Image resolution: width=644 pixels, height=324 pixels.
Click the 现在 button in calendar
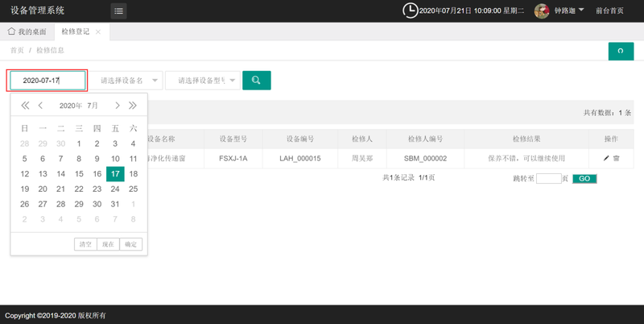[x=108, y=244]
